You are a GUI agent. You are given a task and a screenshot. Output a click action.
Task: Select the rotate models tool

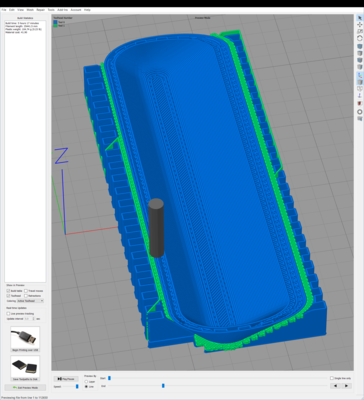click(x=360, y=38)
